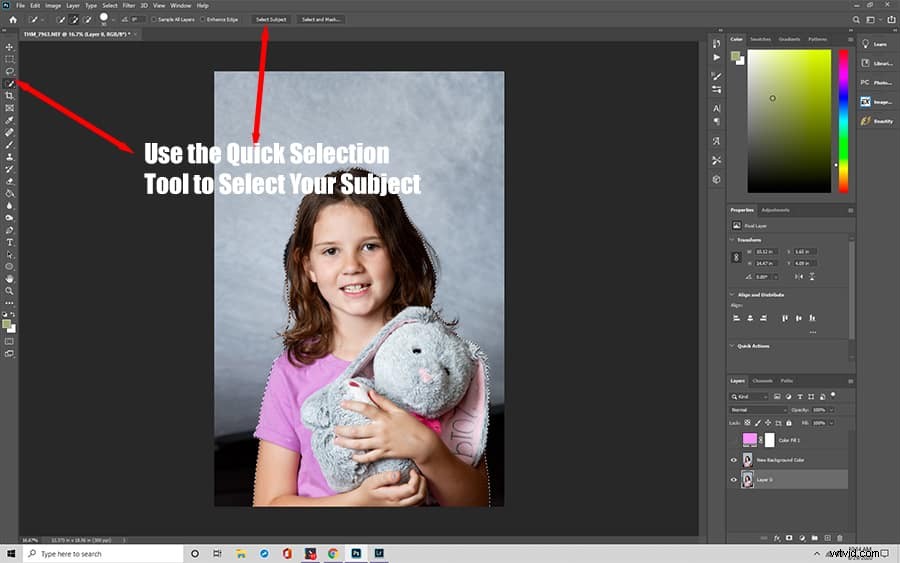Switch to the Channels tab
Viewport: 900px width, 563px height.
tap(762, 381)
